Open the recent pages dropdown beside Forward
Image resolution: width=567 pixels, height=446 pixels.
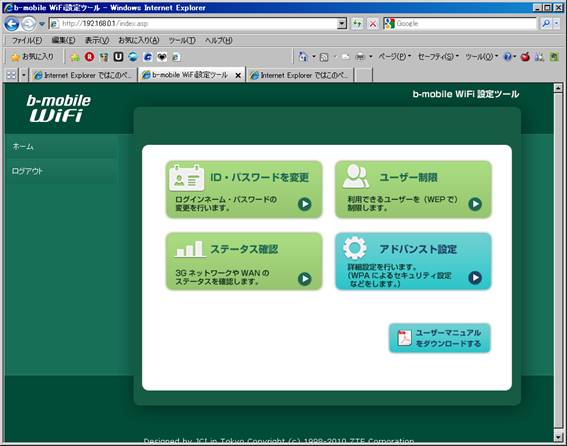coord(42,24)
